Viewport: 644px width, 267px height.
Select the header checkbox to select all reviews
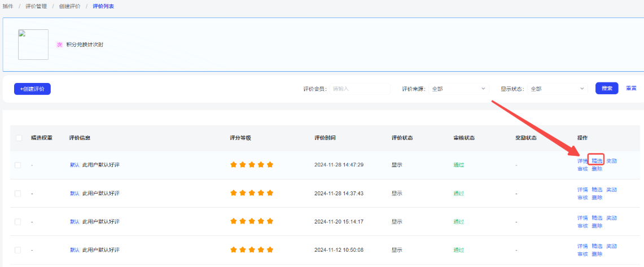(x=19, y=138)
